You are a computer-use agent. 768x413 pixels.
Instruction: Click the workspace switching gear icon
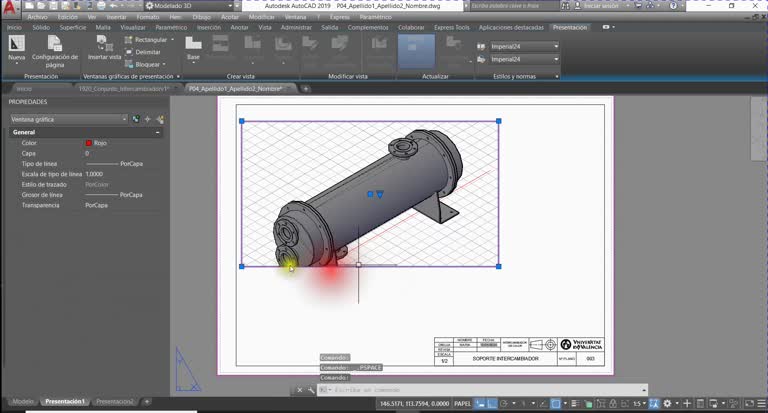tap(667, 404)
